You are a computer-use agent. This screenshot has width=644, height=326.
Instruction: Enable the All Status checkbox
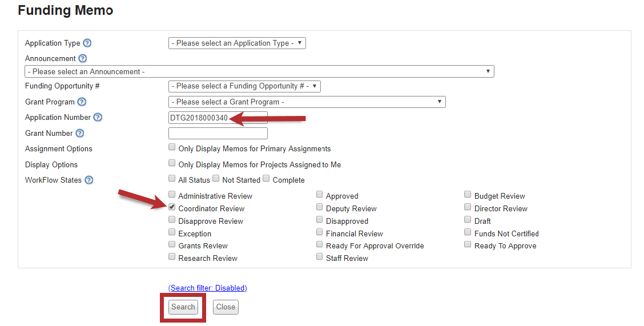[x=172, y=179]
